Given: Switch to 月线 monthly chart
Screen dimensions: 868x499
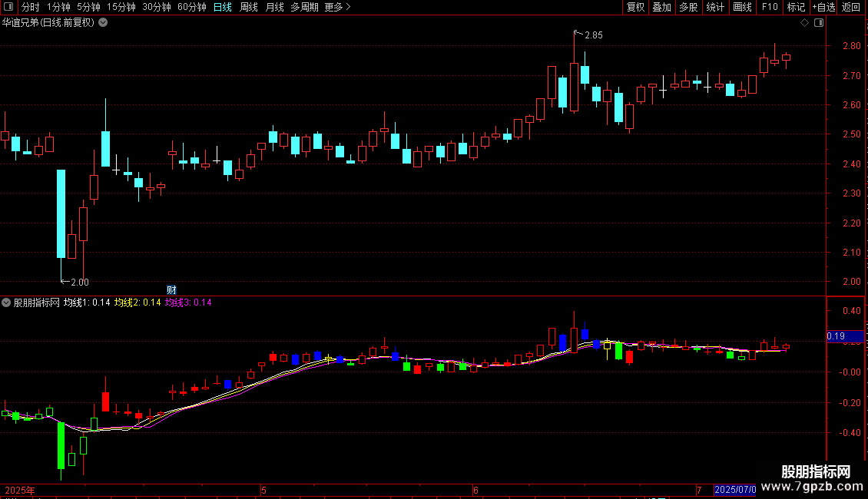Looking at the screenshot, I should coord(274,7).
